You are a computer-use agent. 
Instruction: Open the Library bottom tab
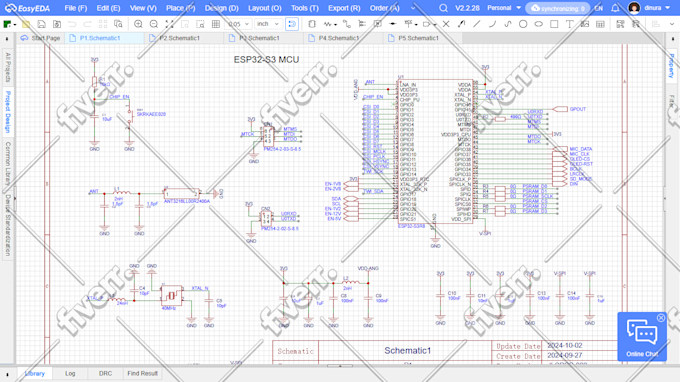[35, 373]
